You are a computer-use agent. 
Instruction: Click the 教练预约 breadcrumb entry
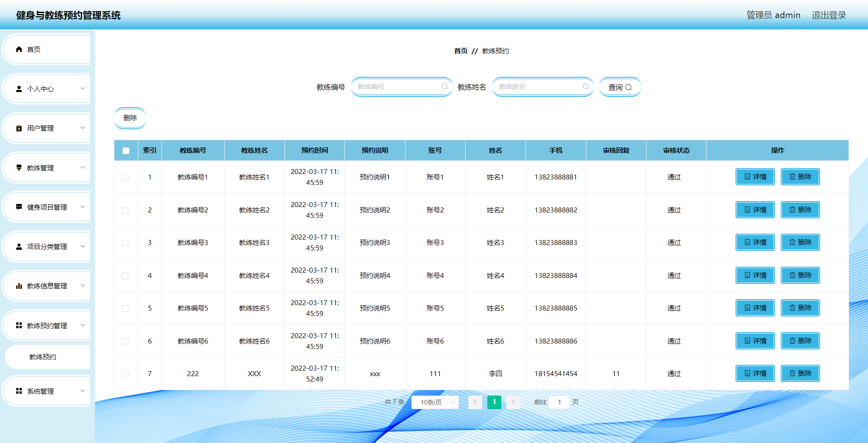[495, 51]
